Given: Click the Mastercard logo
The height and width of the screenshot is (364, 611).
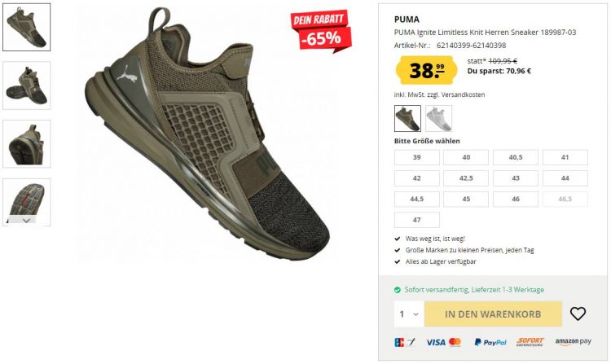Looking at the screenshot, I should [x=455, y=342].
